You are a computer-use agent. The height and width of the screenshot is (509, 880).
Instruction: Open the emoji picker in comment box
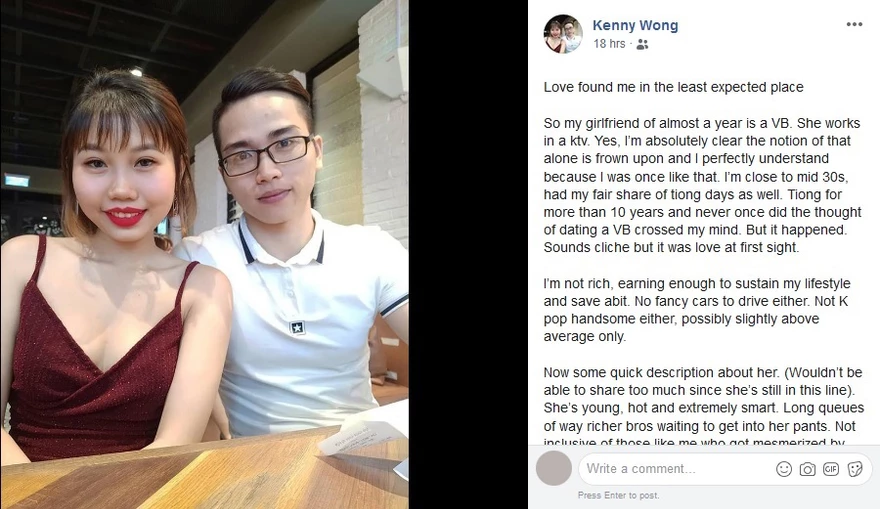click(783, 469)
